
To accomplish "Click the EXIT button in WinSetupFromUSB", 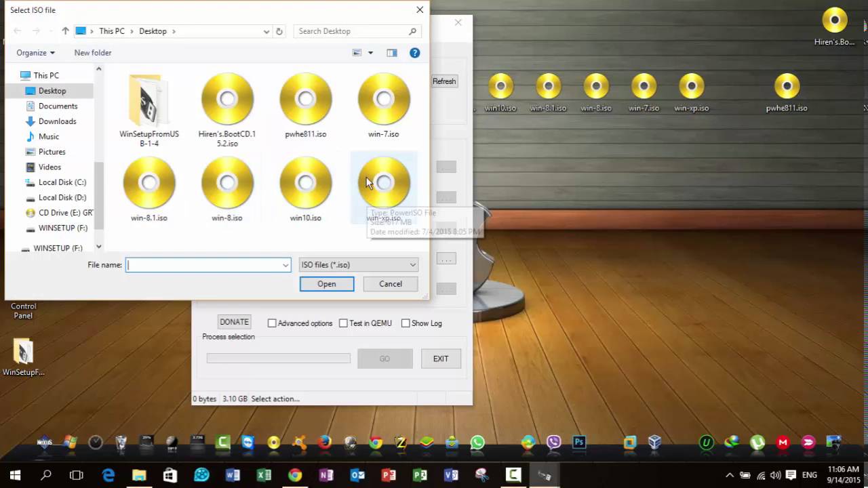I will tap(441, 359).
